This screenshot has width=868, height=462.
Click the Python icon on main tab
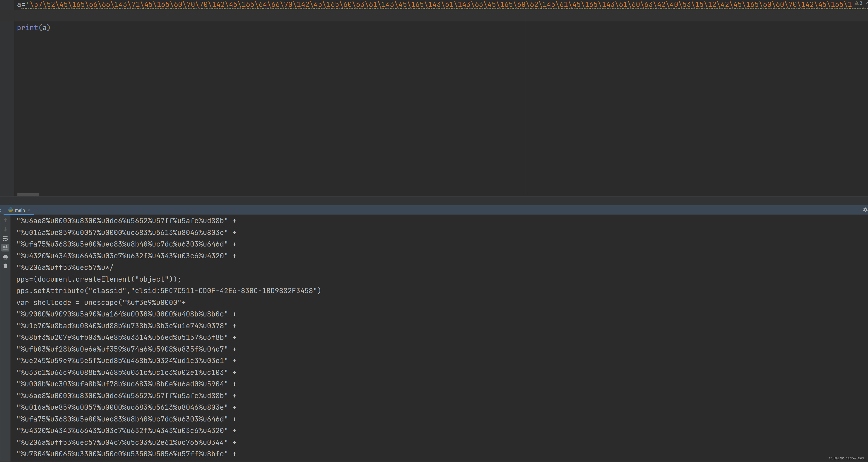10,210
